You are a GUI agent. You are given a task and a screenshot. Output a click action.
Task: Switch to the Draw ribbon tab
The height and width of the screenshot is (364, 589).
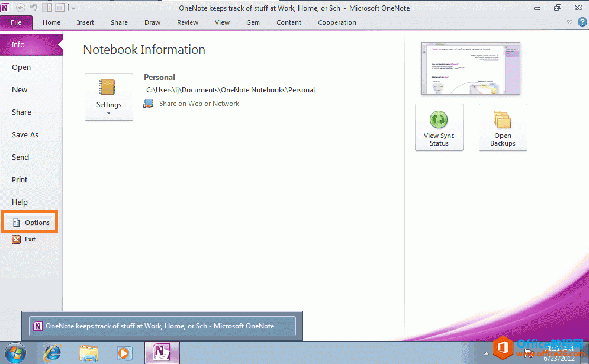[152, 22]
